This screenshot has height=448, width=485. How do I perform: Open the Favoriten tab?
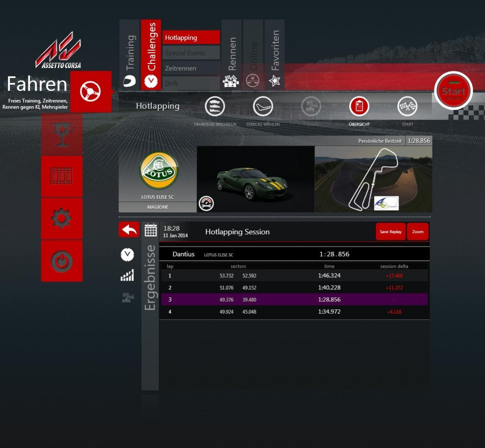[274, 55]
